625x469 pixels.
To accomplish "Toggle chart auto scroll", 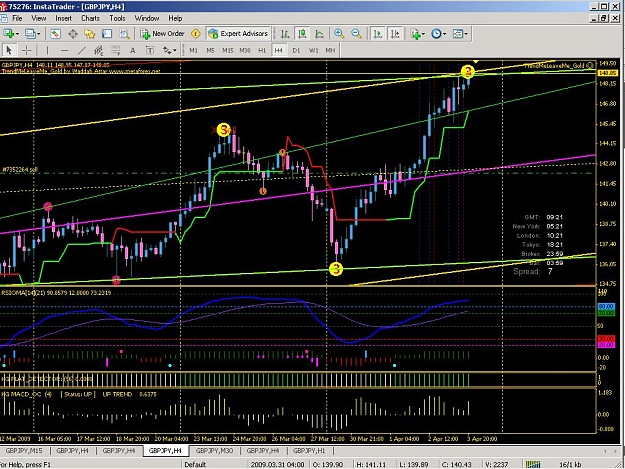I will click(377, 34).
